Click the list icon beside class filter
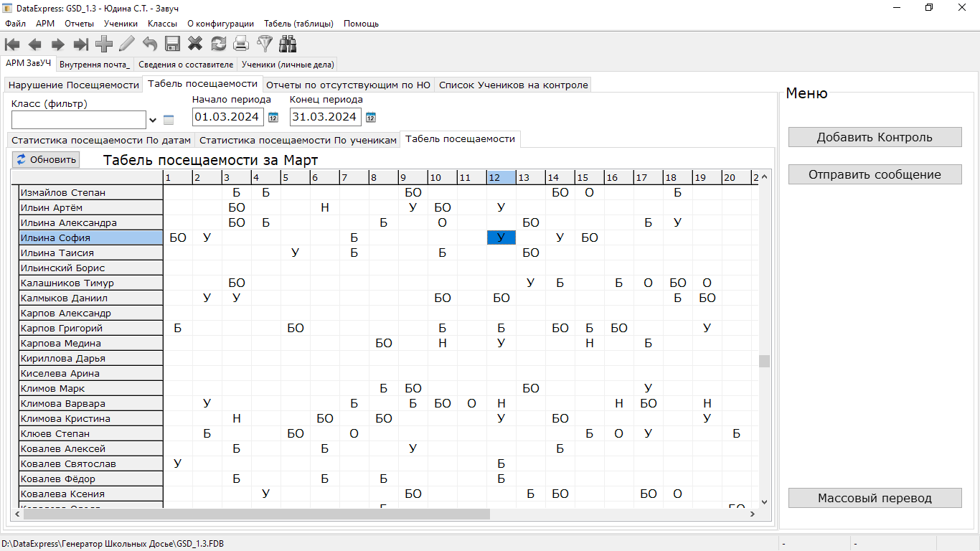980x551 pixels. point(169,120)
